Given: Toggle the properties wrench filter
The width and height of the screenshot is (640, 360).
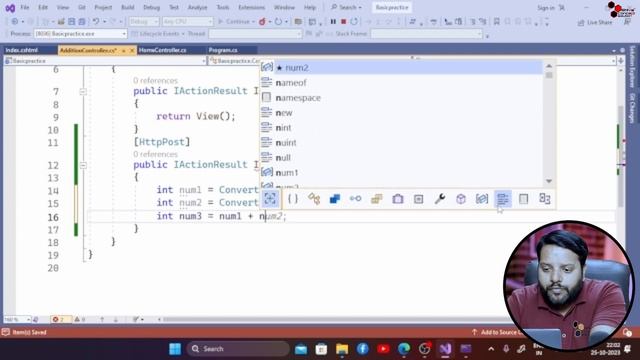Looking at the screenshot, I should pyautogui.click(x=440, y=199).
